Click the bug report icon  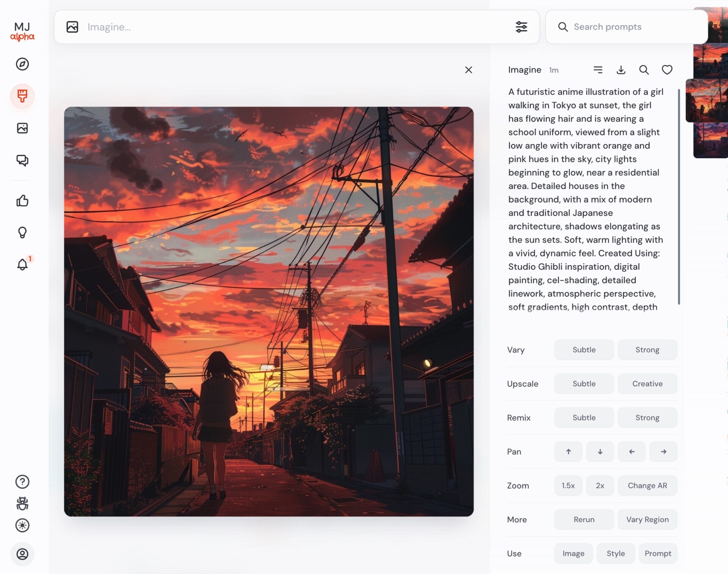pos(22,503)
